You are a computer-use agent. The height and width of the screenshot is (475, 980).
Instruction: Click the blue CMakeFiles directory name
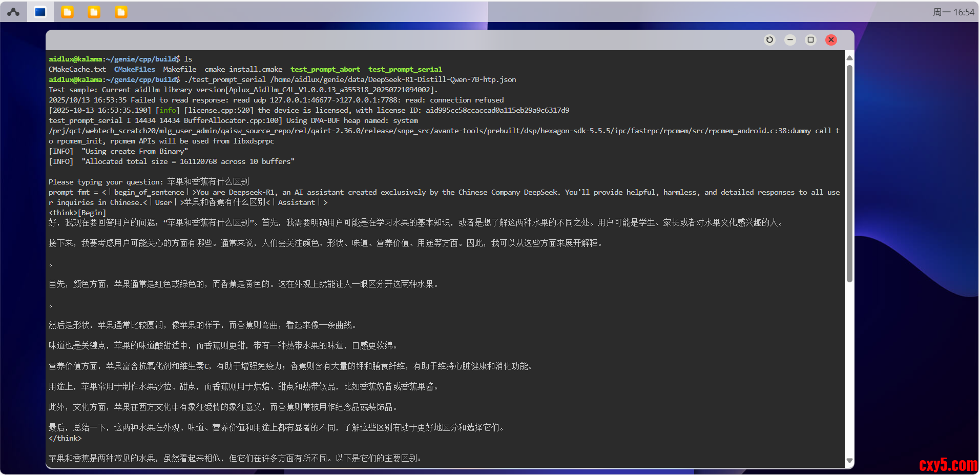(x=134, y=69)
